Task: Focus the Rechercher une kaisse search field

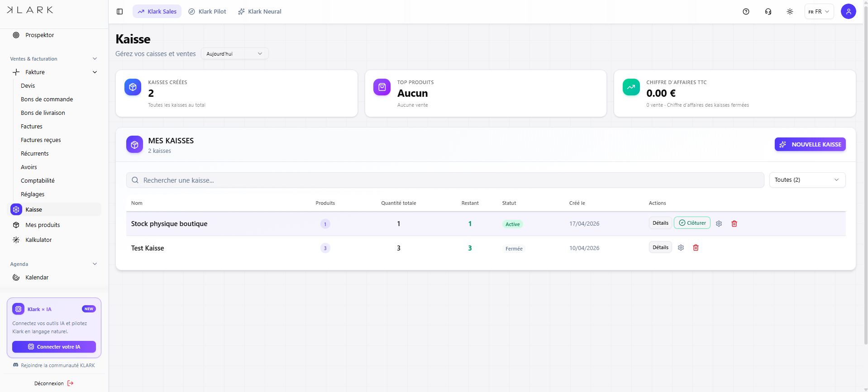Action: pos(445,180)
